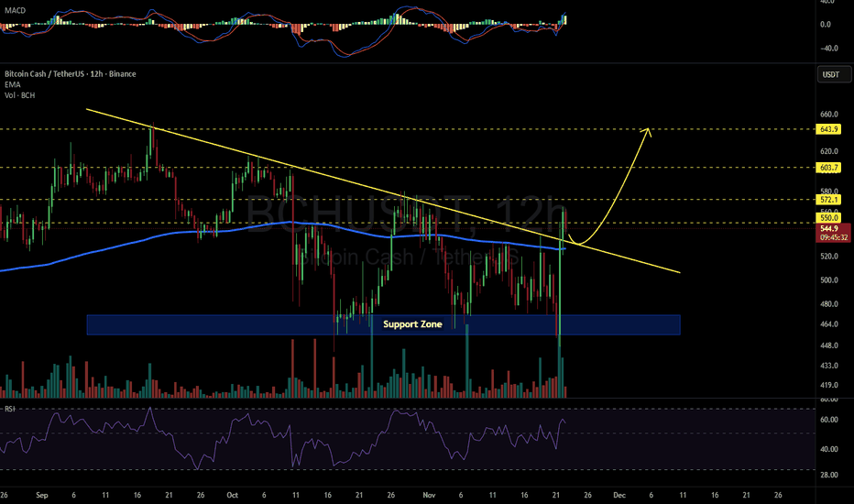Click the Vol · BCH indicator label
The image size is (854, 504).
click(20, 93)
